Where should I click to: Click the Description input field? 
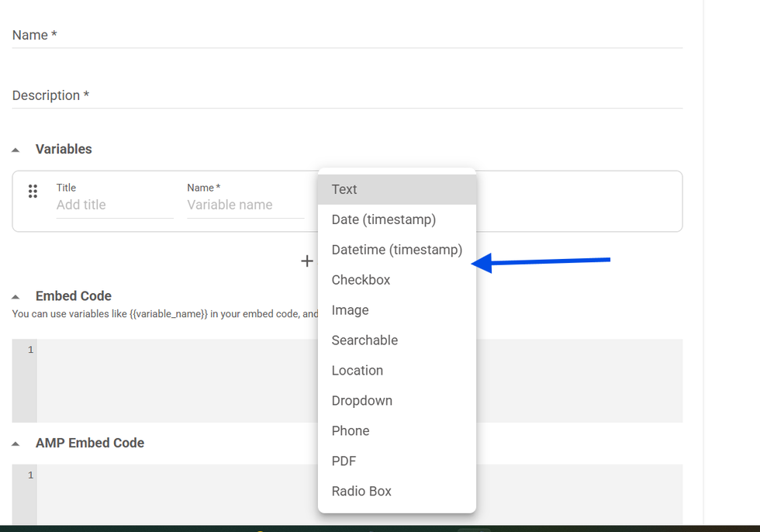[347, 95]
